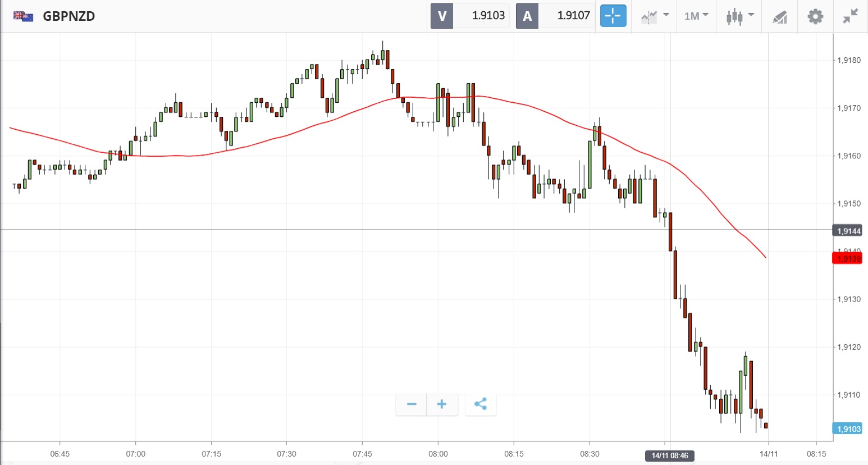Click the 14/11 08:46 time marker
This screenshot has height=465, width=868.
[x=670, y=455]
